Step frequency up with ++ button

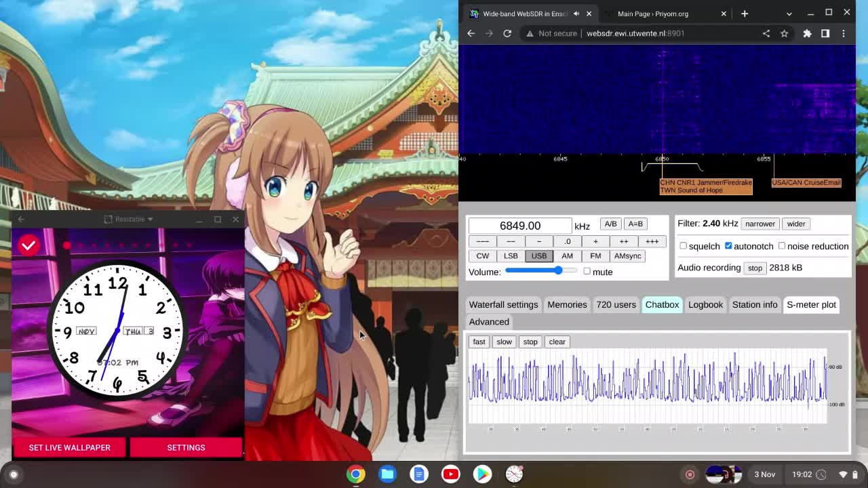click(x=623, y=241)
